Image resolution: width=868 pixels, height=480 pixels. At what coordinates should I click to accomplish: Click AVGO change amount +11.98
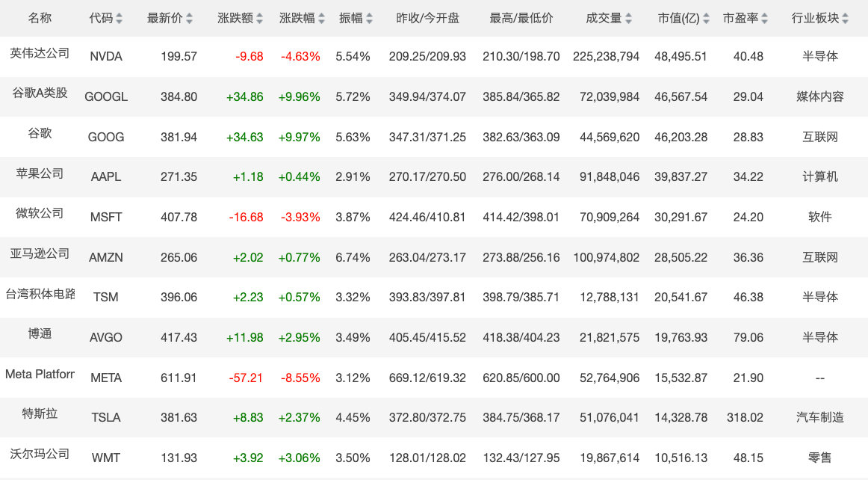[x=245, y=337]
